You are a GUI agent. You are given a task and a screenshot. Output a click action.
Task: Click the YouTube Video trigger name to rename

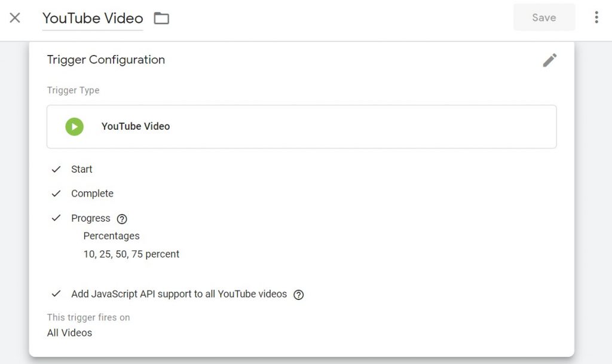coord(92,18)
